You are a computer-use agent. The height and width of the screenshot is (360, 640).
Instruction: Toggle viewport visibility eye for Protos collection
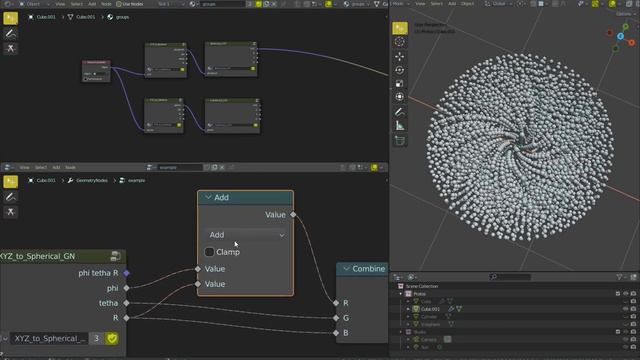click(x=625, y=294)
